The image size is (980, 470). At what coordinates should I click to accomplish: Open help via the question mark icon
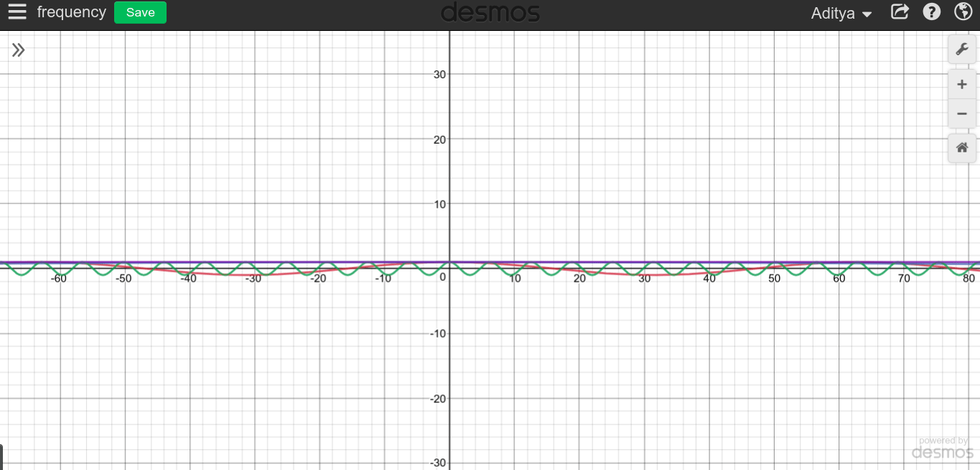(x=931, y=12)
